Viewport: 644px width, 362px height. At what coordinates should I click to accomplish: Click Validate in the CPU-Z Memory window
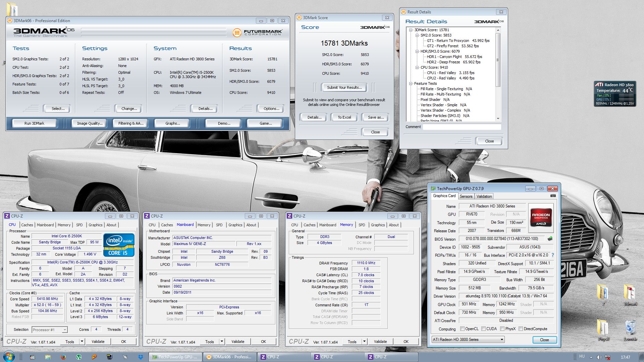[380, 342]
